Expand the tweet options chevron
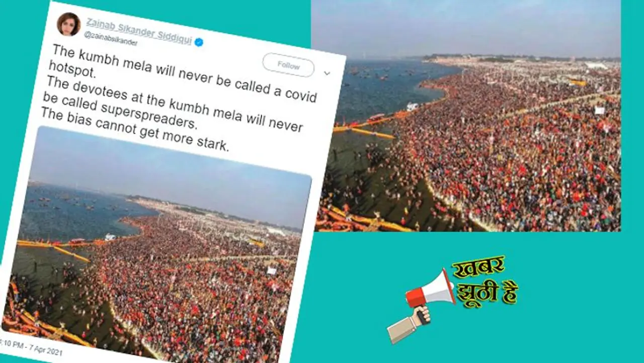 [327, 73]
